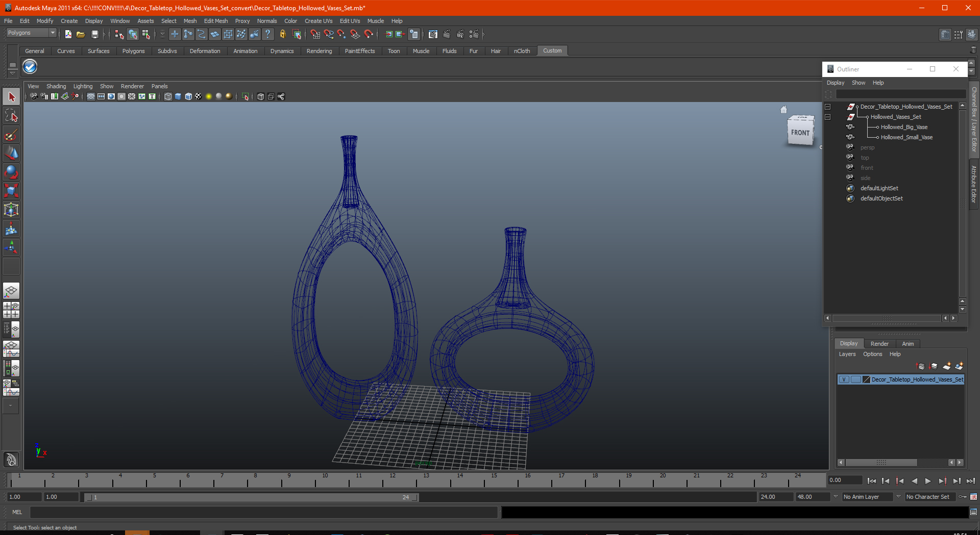Click the New Scene icon
980x535 pixels.
click(x=68, y=34)
